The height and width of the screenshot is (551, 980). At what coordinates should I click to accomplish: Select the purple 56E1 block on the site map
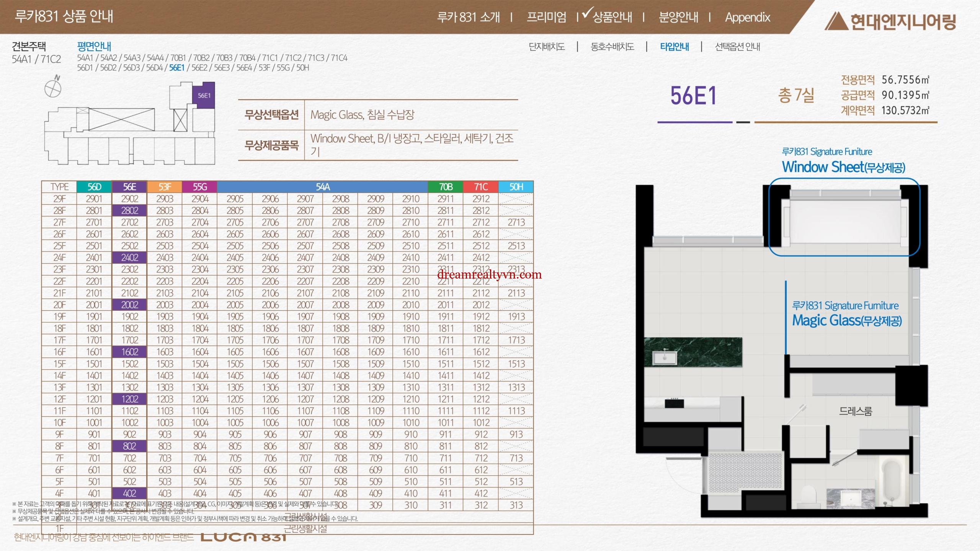pyautogui.click(x=204, y=95)
